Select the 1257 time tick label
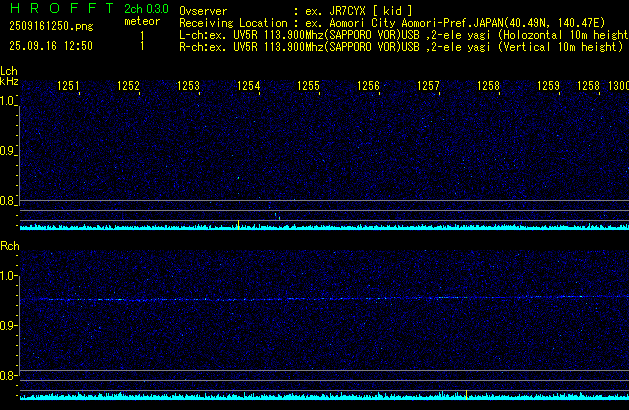Screen dimensions: 629x410 point(428,86)
